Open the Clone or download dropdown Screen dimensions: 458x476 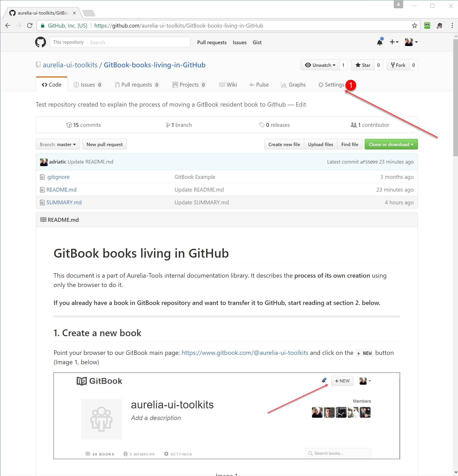point(391,144)
